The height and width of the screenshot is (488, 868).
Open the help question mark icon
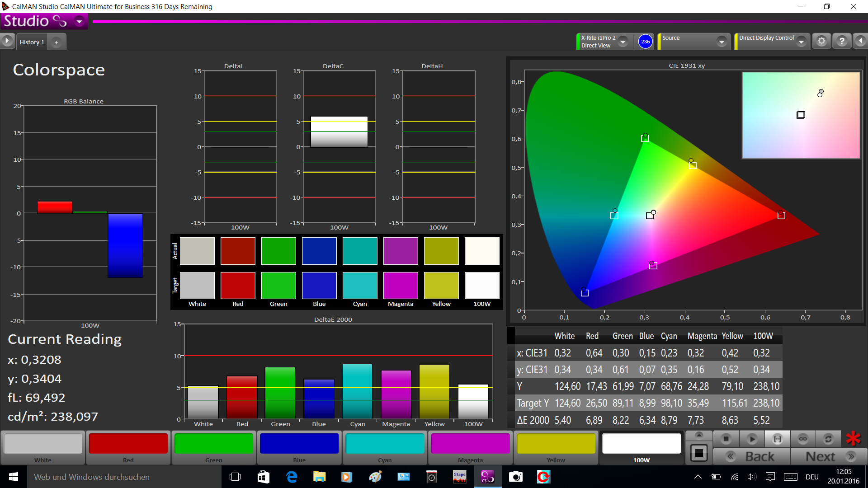842,41
